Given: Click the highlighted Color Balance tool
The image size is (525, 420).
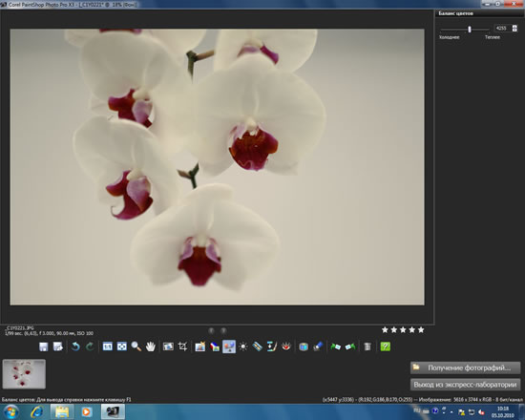Looking at the screenshot, I should tap(229, 346).
